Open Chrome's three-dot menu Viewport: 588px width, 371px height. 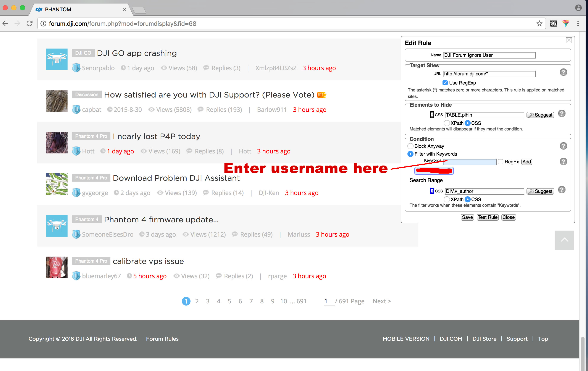[578, 23]
